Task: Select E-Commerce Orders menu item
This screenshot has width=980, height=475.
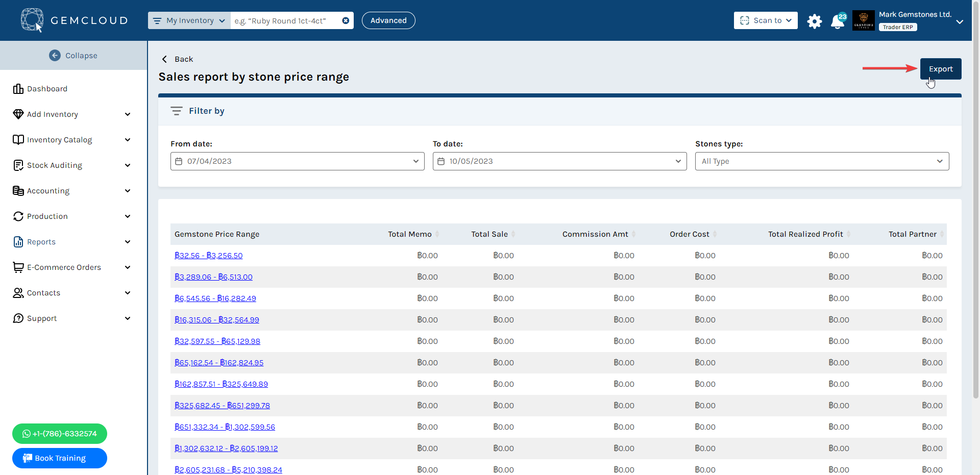Action: [x=64, y=267]
